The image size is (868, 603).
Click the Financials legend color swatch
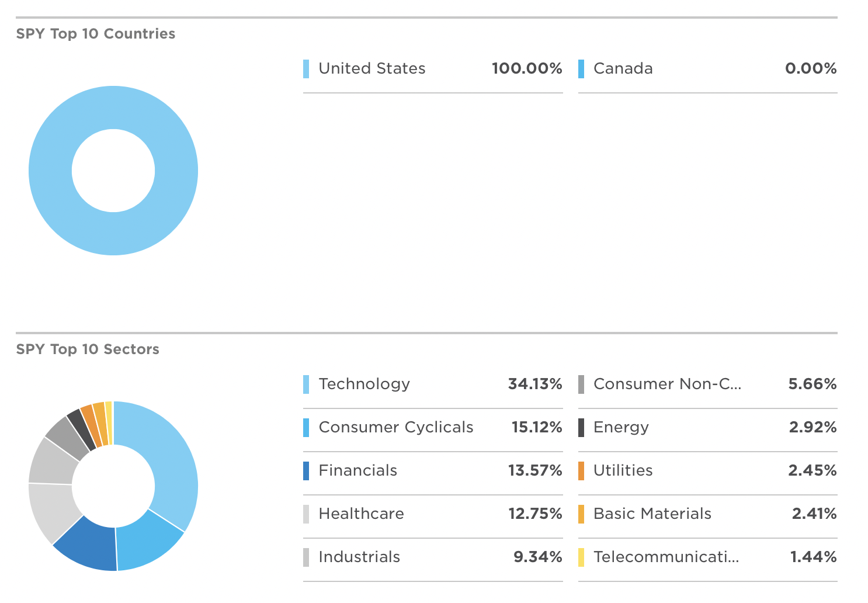(x=306, y=470)
